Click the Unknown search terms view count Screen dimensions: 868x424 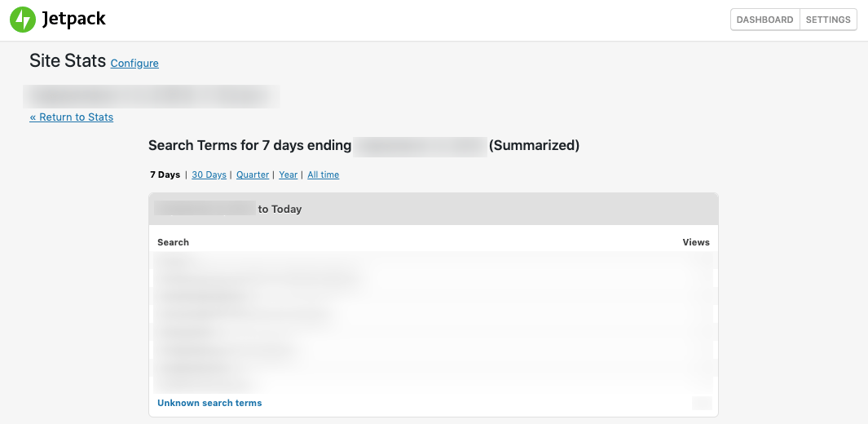coord(701,403)
